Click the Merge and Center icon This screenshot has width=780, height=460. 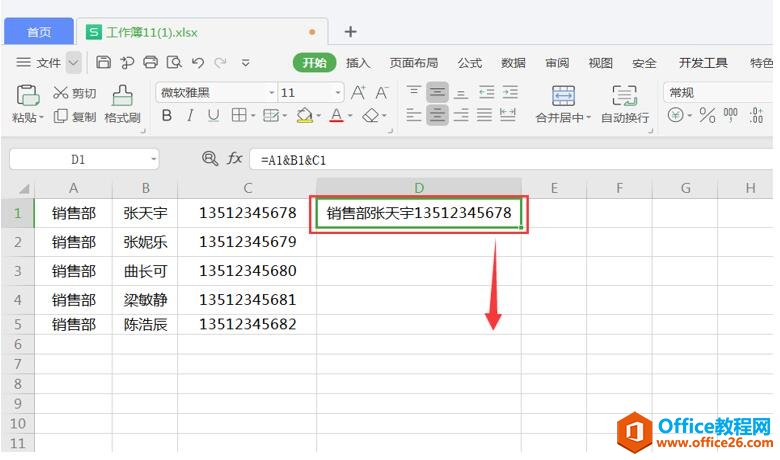(563, 95)
